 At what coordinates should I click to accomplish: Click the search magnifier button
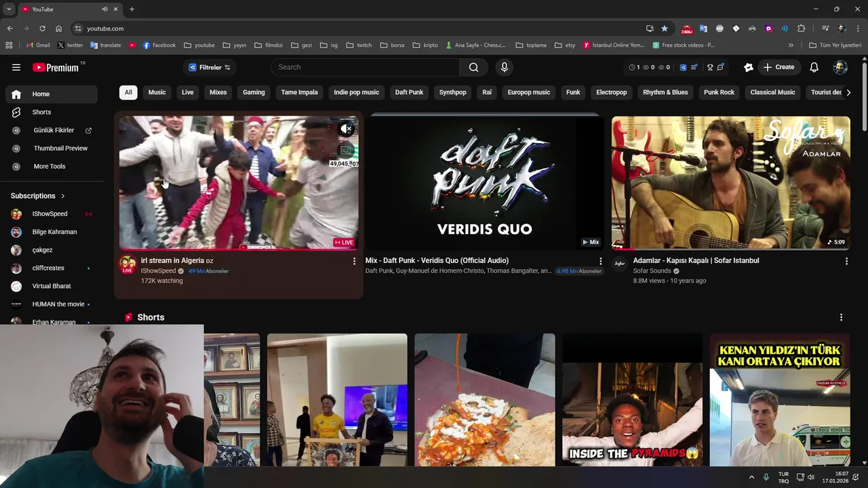(x=473, y=67)
